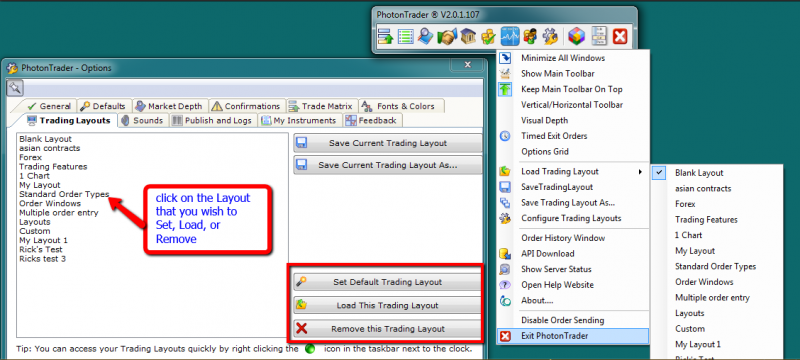Click Save Current Trading Layout button
The image size is (800, 360).
click(x=388, y=143)
